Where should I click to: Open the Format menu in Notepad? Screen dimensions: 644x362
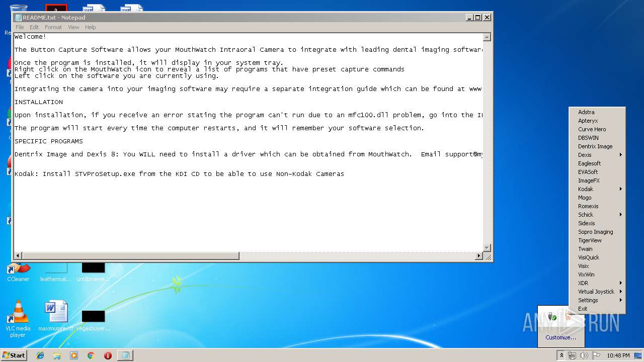(53, 27)
